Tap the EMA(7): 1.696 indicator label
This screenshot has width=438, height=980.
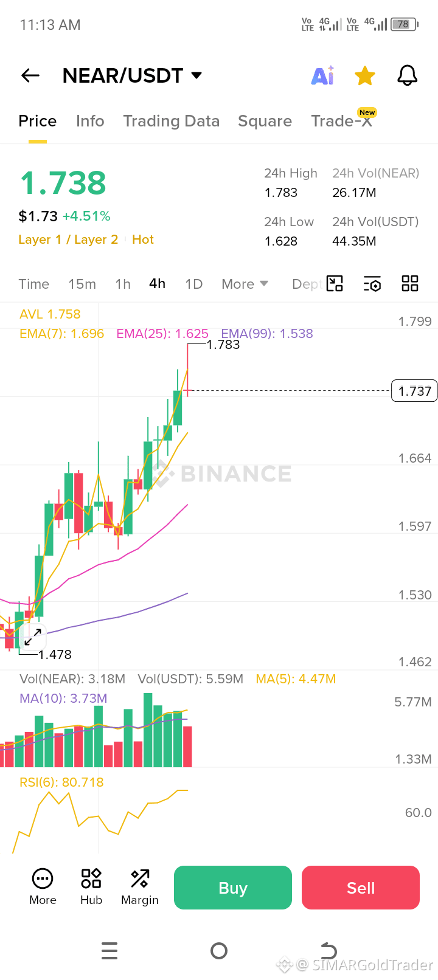(x=62, y=334)
